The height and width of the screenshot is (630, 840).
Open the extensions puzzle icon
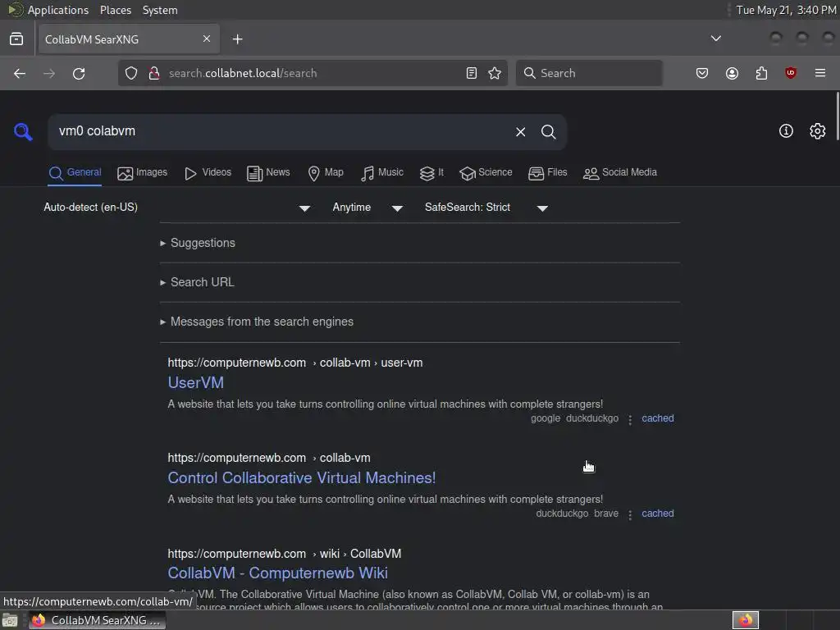pos(761,73)
